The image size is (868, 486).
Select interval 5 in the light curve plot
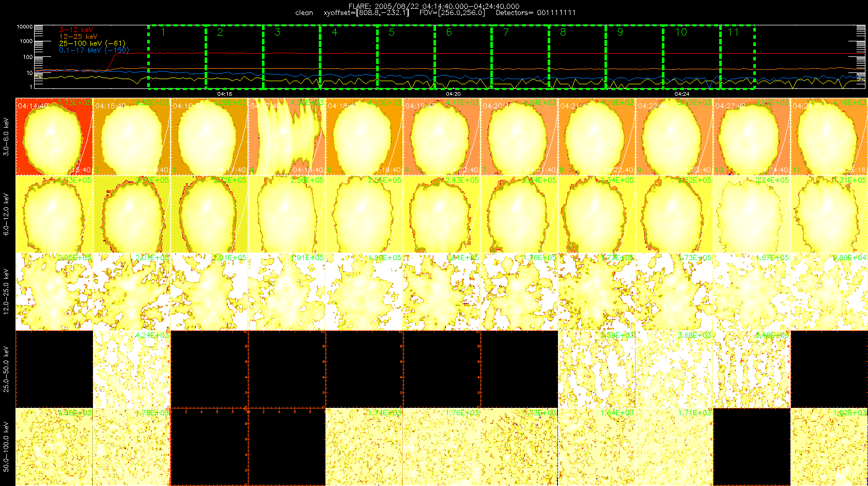click(x=406, y=57)
